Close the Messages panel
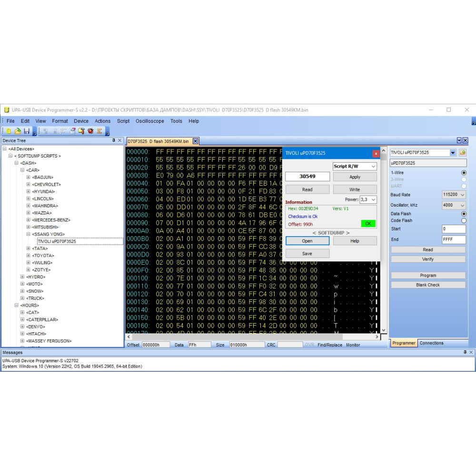The image size is (476, 476). coord(471,352)
